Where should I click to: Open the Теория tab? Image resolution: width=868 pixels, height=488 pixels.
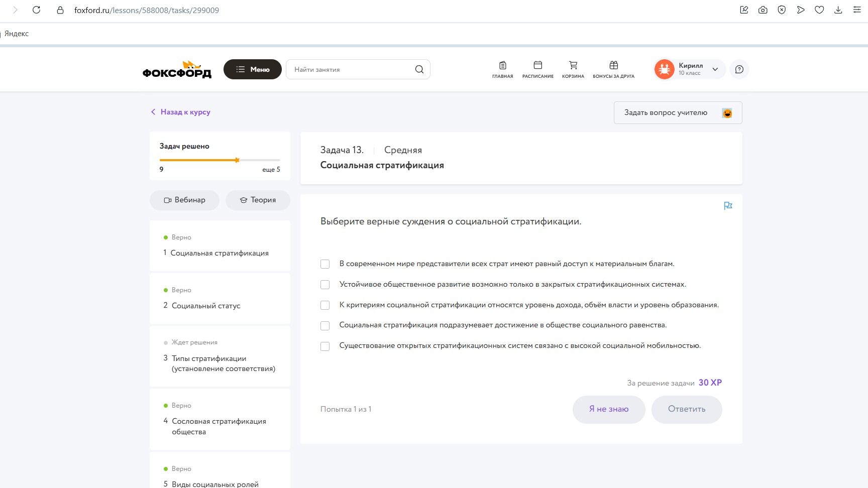258,200
